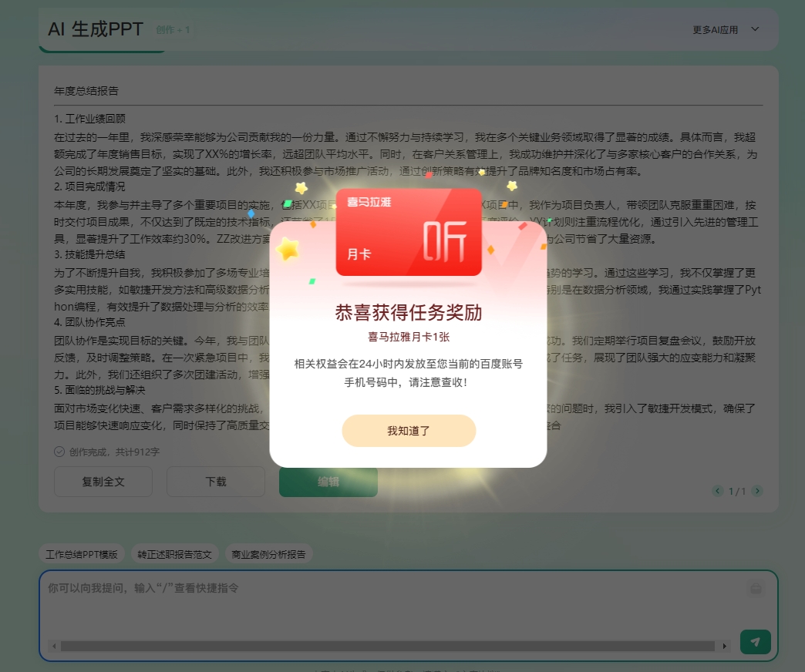Dismiss the reward popup via 我知道了
The height and width of the screenshot is (672, 805).
coord(409,430)
